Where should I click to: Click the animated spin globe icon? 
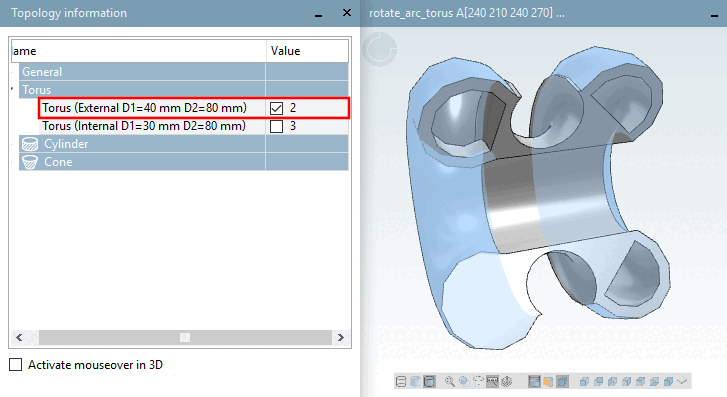(x=506, y=381)
